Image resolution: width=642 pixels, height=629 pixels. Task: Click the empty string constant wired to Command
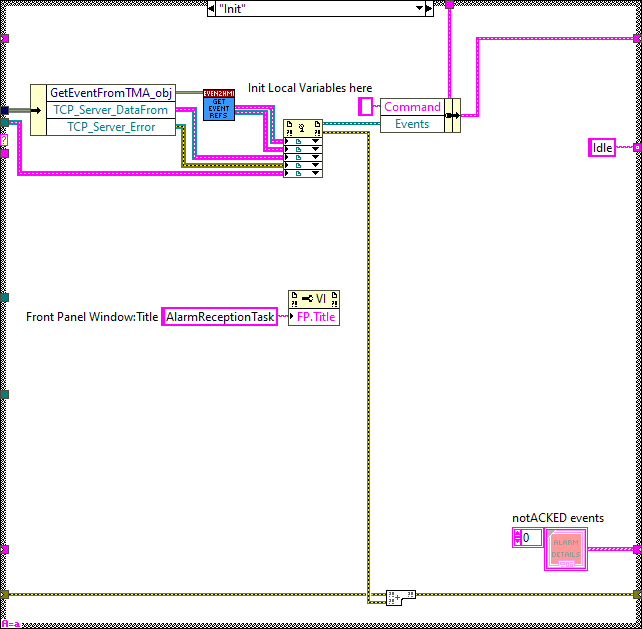point(366,106)
